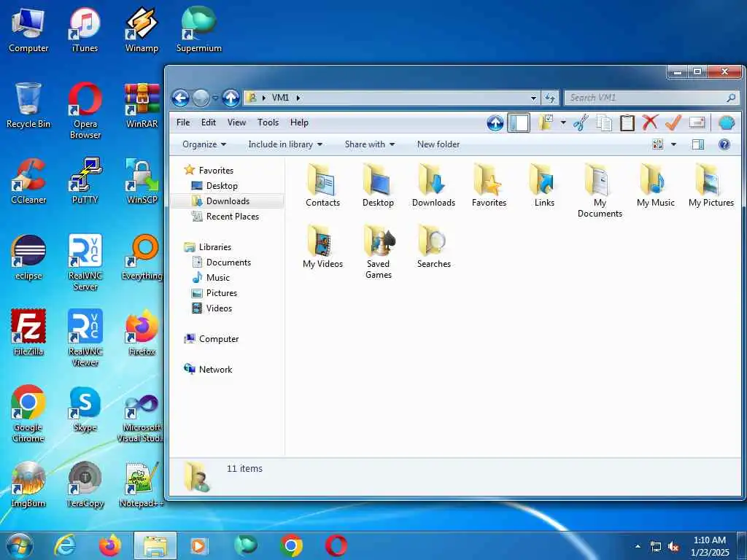Click the blue Up folder toolbar icon
The height and width of the screenshot is (560, 747).
495,123
